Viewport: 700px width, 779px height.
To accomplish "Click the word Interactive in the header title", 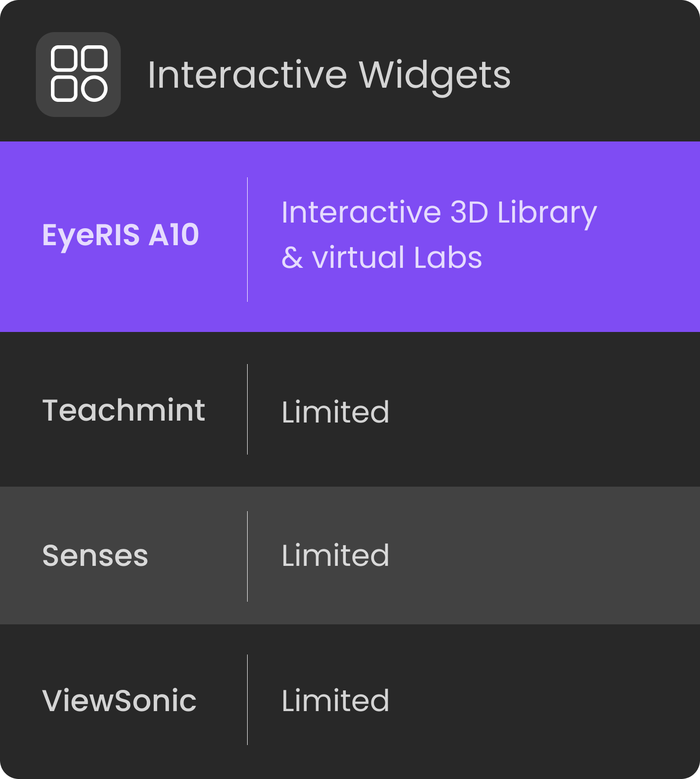I will coord(247,75).
